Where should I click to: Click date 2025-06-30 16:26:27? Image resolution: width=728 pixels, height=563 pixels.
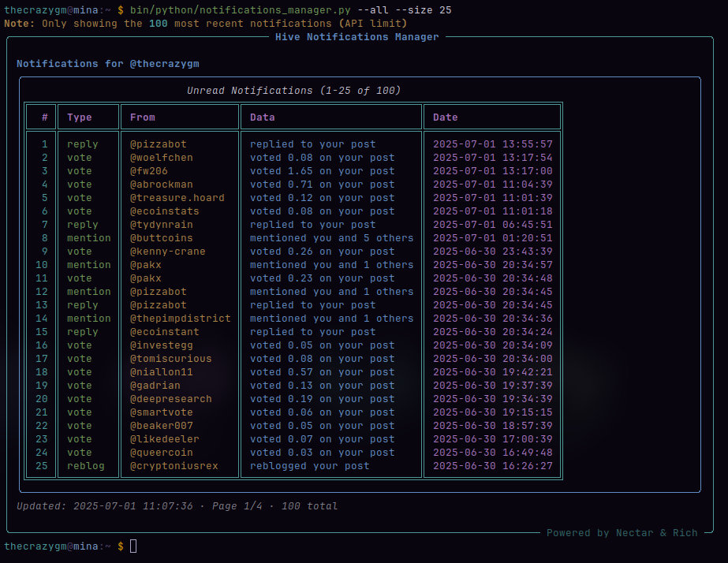(493, 466)
